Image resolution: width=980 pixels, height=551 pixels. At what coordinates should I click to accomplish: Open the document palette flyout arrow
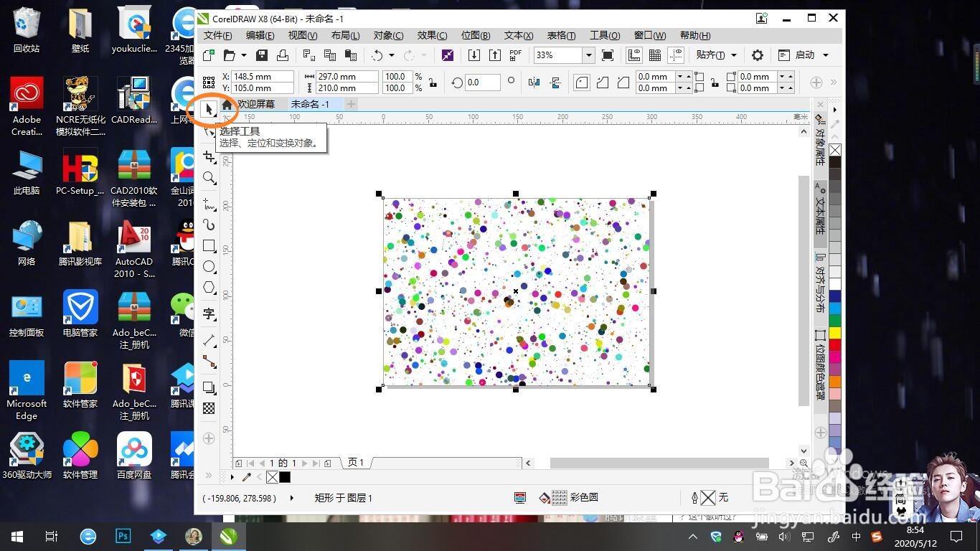[x=232, y=477]
